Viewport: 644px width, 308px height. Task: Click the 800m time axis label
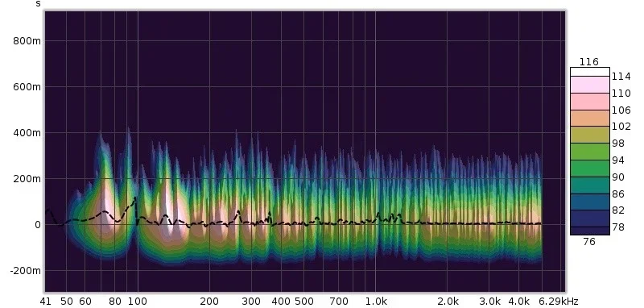pos(27,41)
